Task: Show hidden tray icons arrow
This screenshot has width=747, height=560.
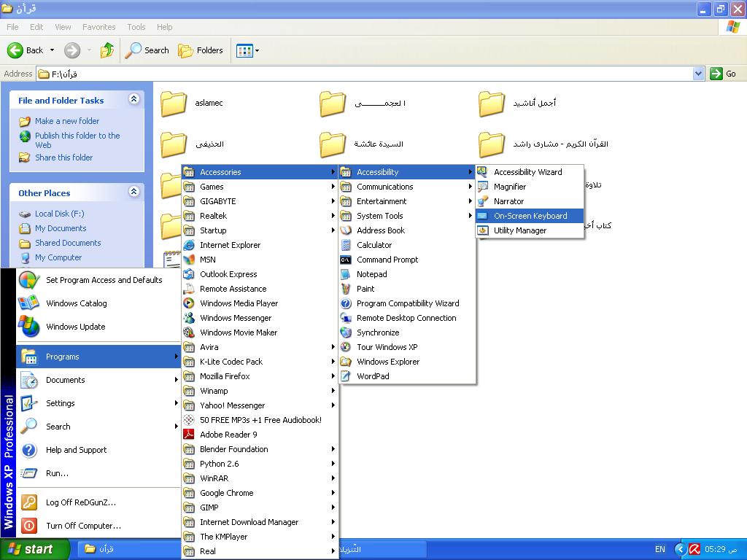Action: coord(681,549)
